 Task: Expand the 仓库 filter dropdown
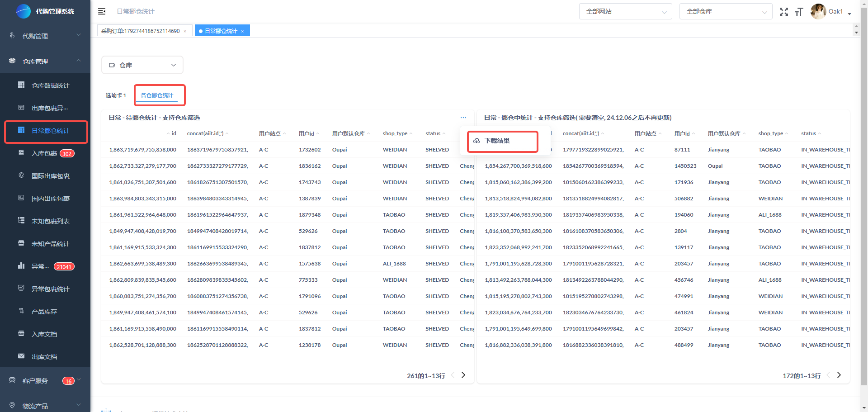click(142, 65)
